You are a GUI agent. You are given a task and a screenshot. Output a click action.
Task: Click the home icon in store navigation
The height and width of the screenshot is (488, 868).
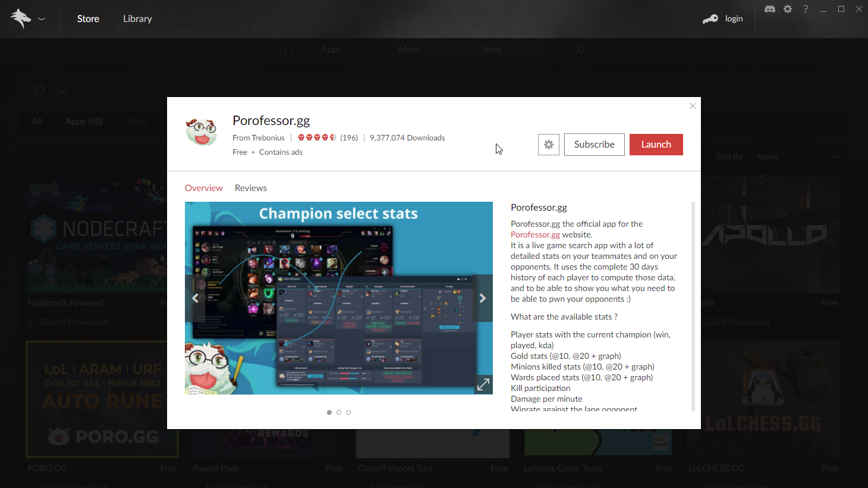[x=289, y=49]
